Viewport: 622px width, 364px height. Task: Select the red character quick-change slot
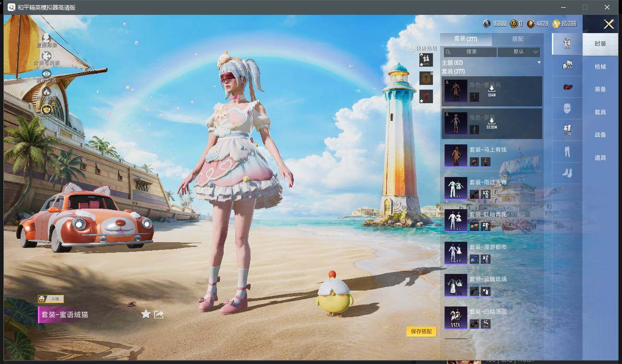426,96
